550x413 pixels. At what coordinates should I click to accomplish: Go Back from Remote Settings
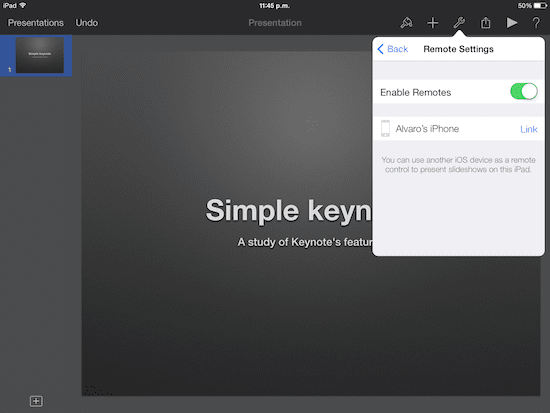pos(393,49)
